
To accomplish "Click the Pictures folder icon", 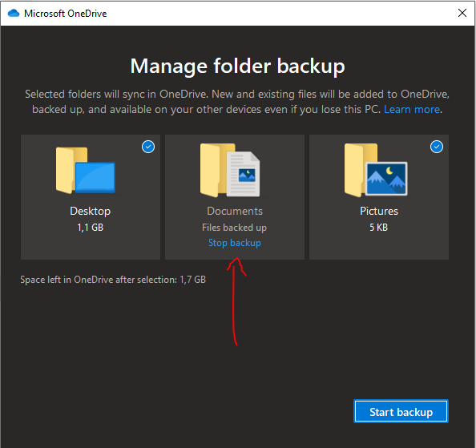I will tap(376, 170).
